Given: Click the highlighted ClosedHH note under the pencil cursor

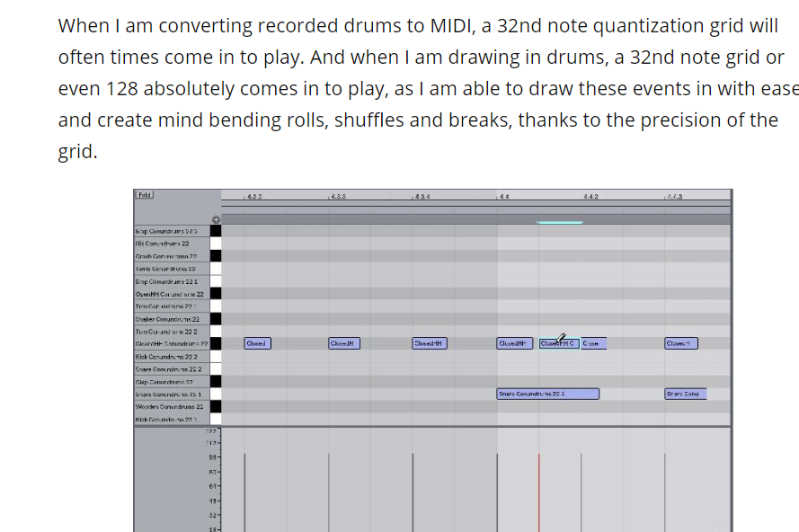Looking at the screenshot, I should click(x=559, y=343).
